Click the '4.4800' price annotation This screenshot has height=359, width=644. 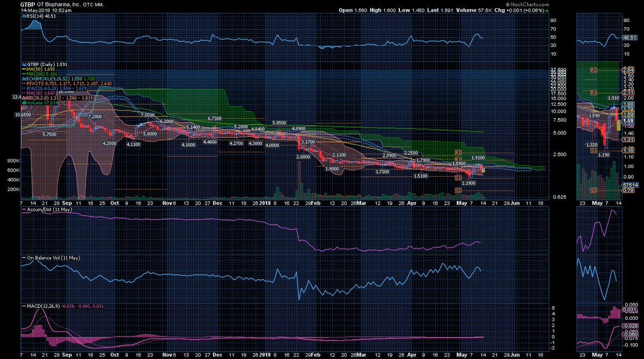coord(209,142)
